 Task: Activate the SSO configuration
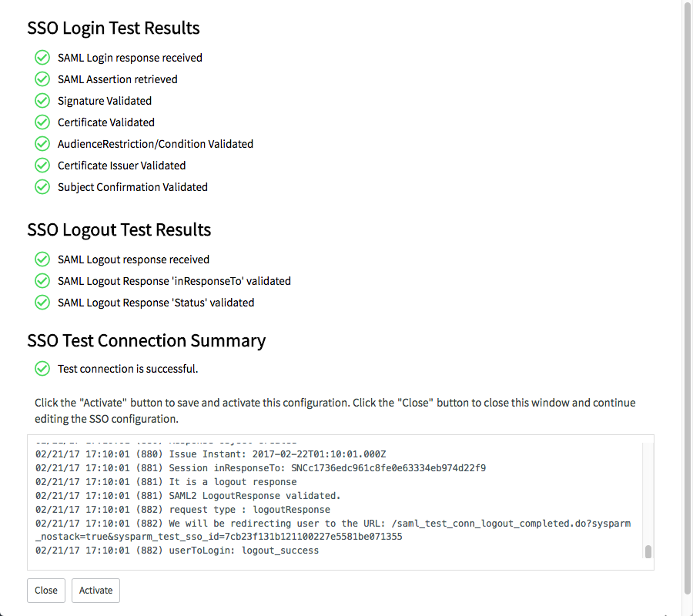[95, 591]
